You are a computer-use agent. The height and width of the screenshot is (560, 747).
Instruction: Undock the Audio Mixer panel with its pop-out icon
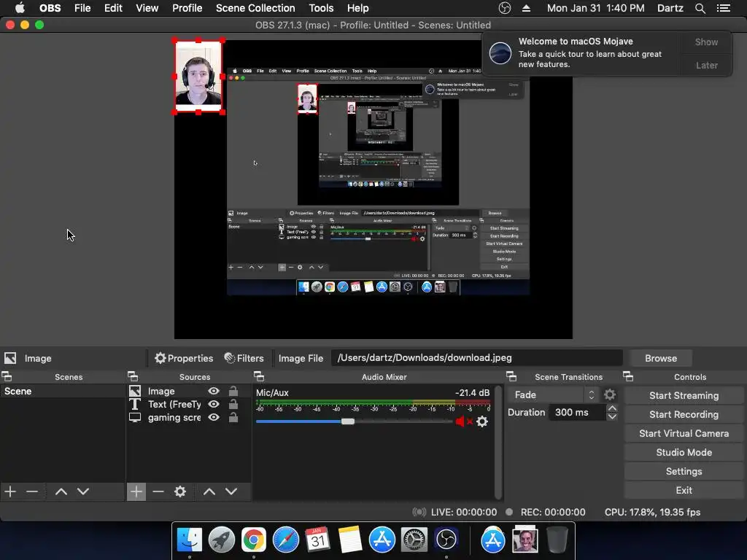[x=259, y=377]
